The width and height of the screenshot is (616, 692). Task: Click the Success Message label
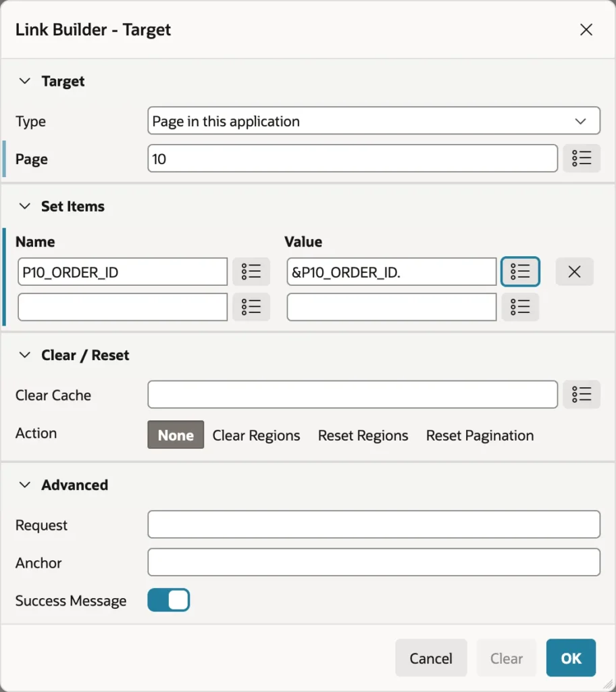pyautogui.click(x=71, y=601)
